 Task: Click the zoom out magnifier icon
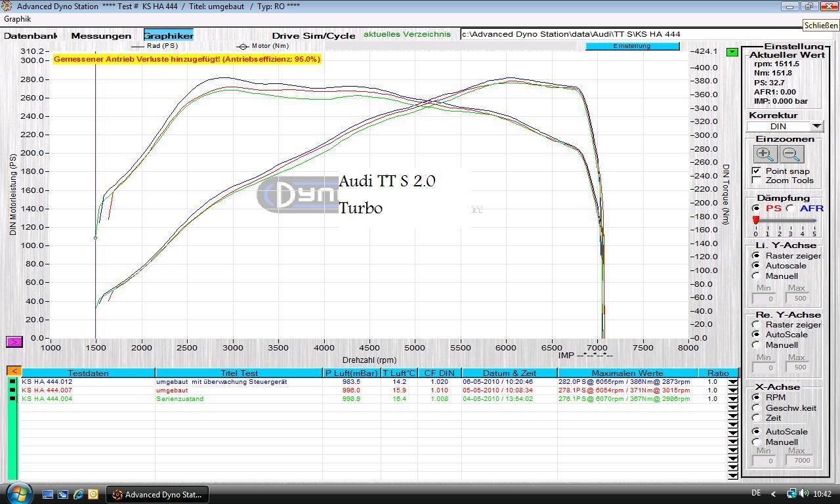[791, 154]
